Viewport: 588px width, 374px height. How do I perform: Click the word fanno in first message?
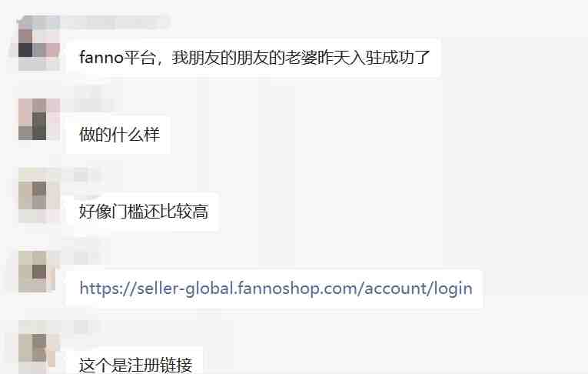point(101,58)
